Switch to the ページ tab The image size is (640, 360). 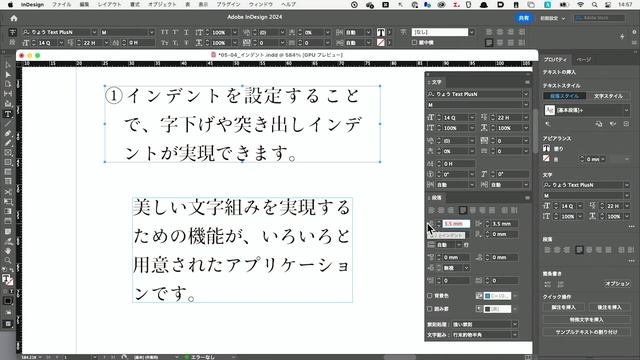pyautogui.click(x=584, y=60)
